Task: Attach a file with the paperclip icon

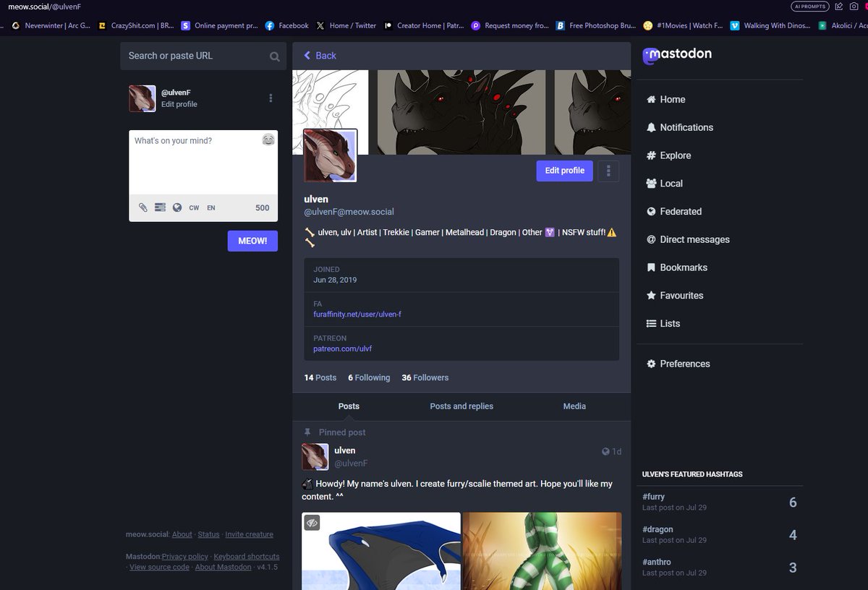Action: 143,208
